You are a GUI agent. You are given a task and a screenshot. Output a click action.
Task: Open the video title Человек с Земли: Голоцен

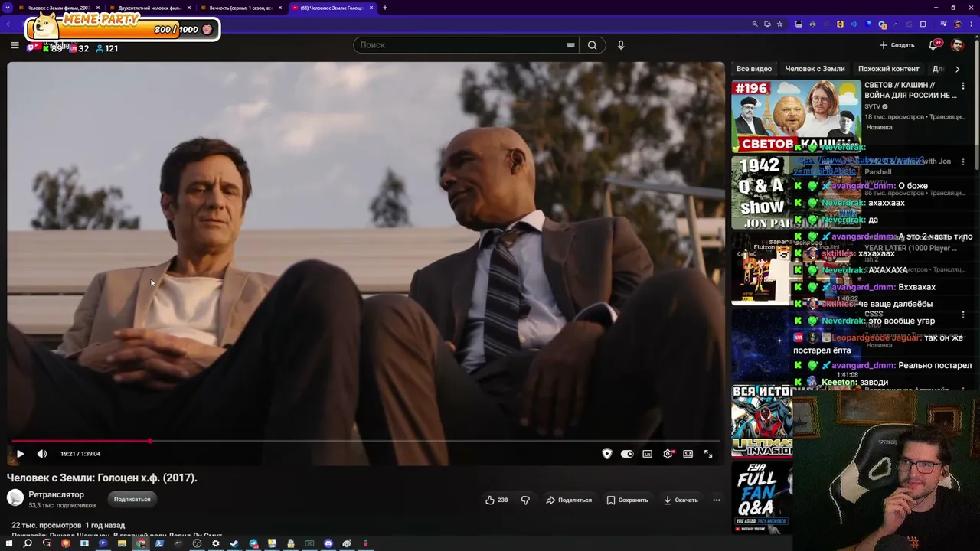click(x=102, y=478)
